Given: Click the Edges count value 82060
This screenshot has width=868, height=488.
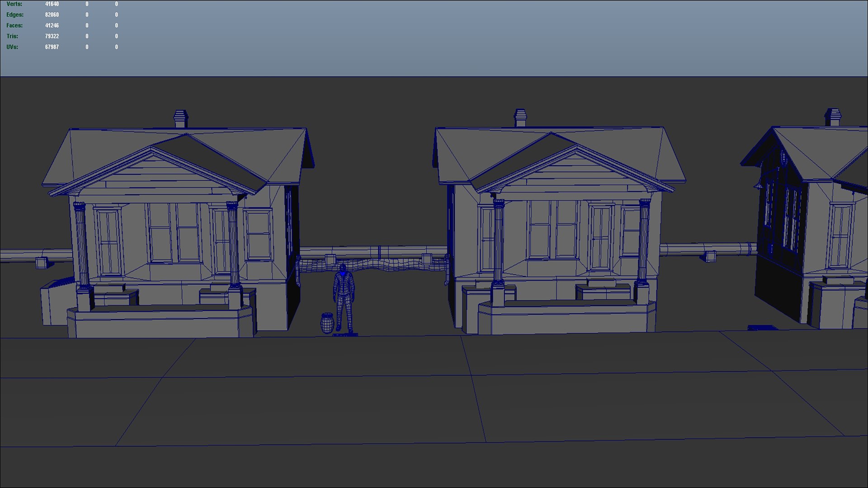Looking at the screenshot, I should point(52,15).
